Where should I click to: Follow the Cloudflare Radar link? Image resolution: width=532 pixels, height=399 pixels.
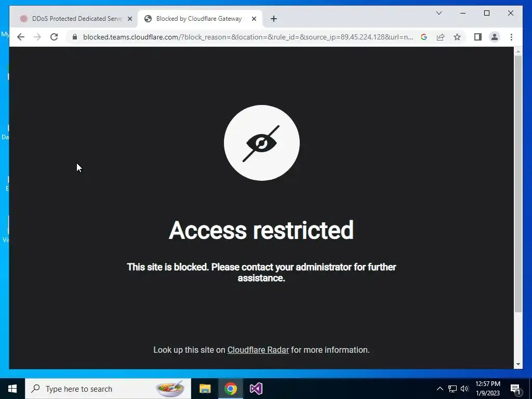tap(258, 350)
